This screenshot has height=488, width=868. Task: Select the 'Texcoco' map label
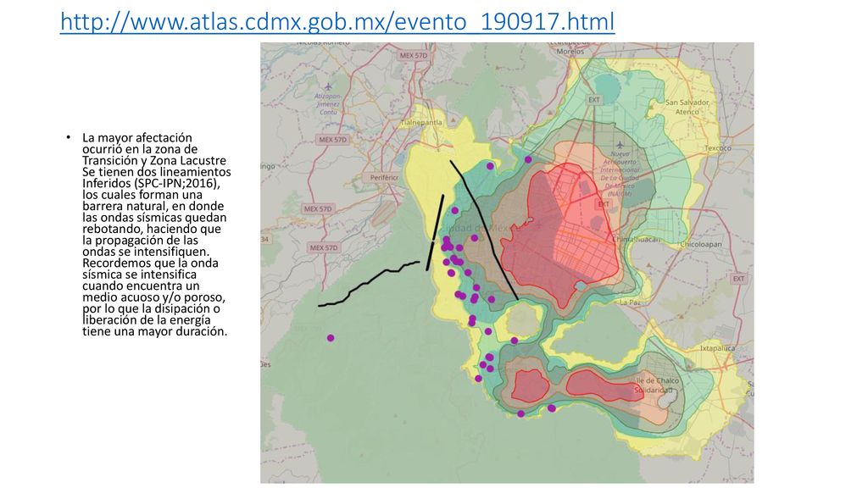[x=717, y=148]
